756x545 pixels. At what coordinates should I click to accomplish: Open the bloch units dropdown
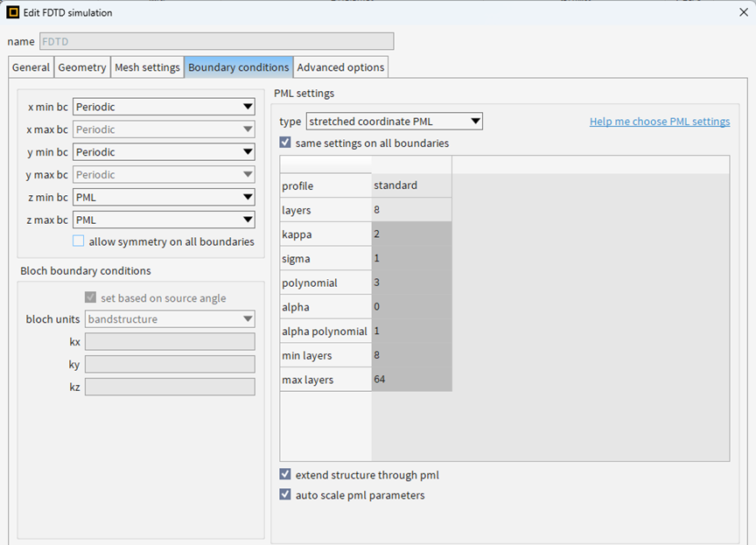pyautogui.click(x=170, y=319)
